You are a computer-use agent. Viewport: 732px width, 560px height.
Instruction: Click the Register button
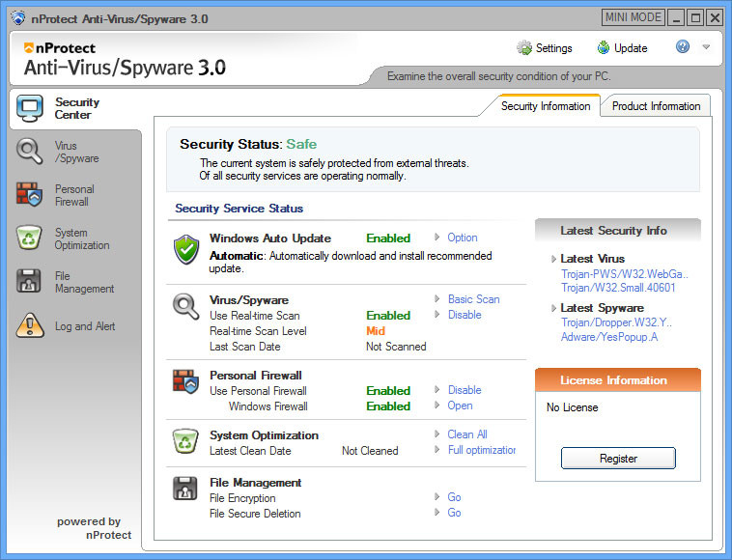click(x=618, y=459)
